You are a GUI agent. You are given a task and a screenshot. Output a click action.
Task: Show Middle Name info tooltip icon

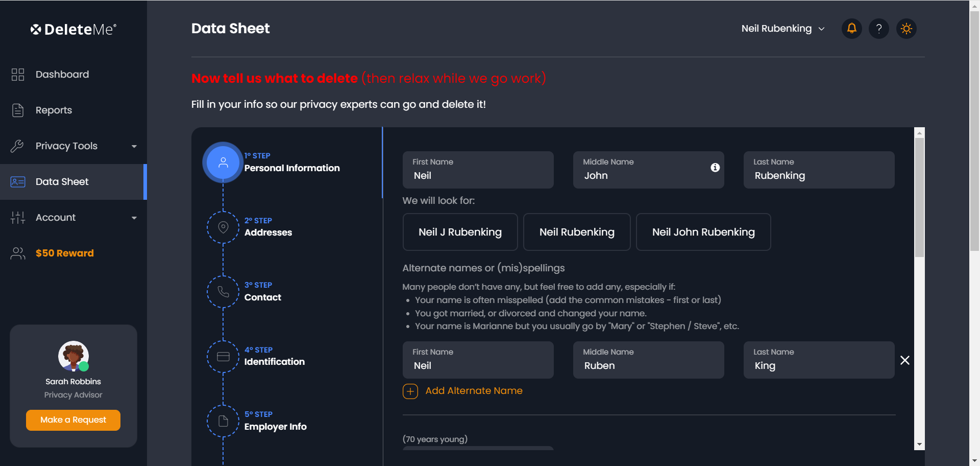point(715,168)
